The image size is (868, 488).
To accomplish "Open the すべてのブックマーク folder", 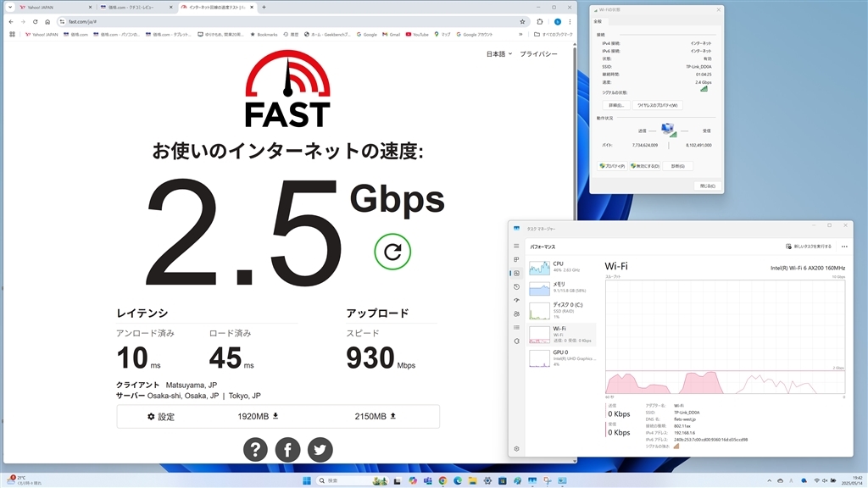I will (553, 34).
